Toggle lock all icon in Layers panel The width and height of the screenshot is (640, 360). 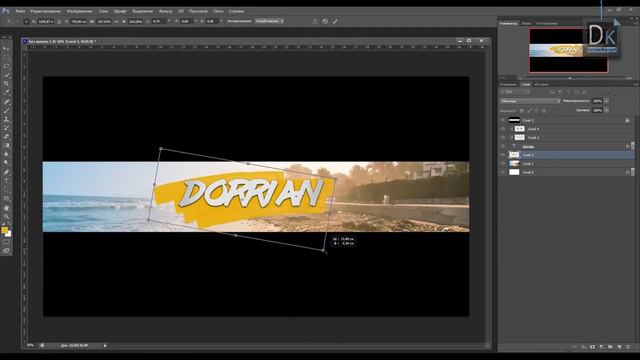tap(544, 111)
